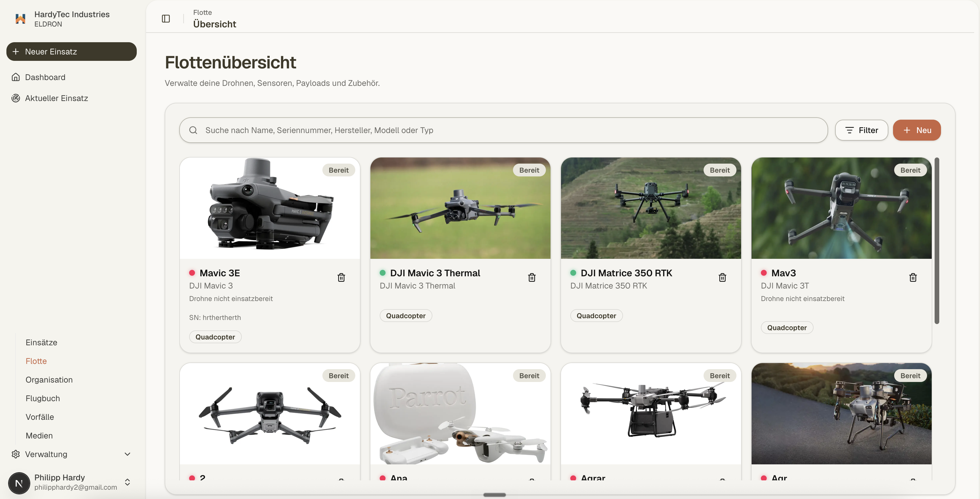Viewport: 980px width, 499px height.
Task: Select Vorfälle in the sidebar
Action: tap(40, 417)
